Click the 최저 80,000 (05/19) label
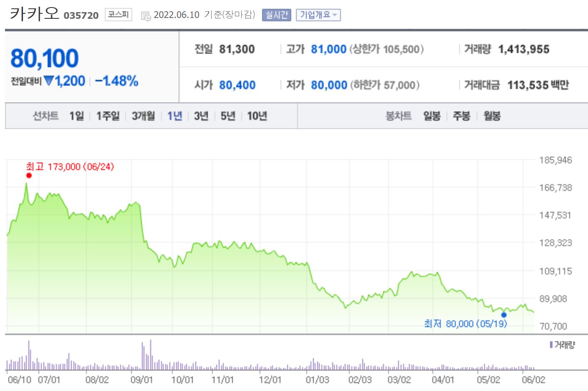The image size is (588, 391). point(465,324)
